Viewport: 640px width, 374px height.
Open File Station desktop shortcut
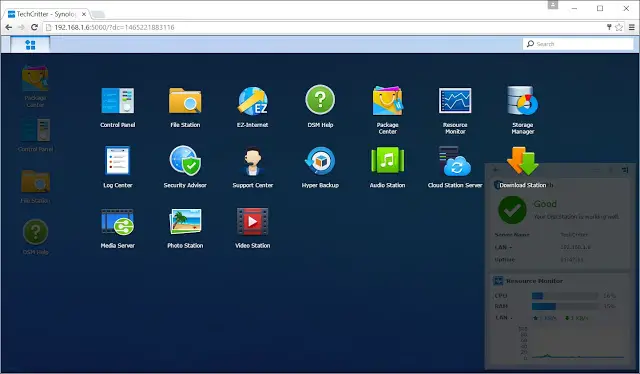point(36,187)
